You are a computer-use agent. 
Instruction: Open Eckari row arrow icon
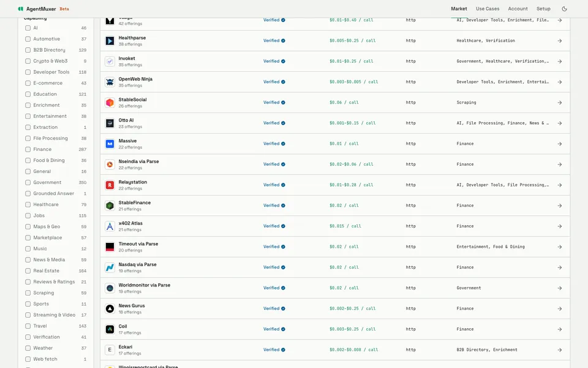point(559,350)
